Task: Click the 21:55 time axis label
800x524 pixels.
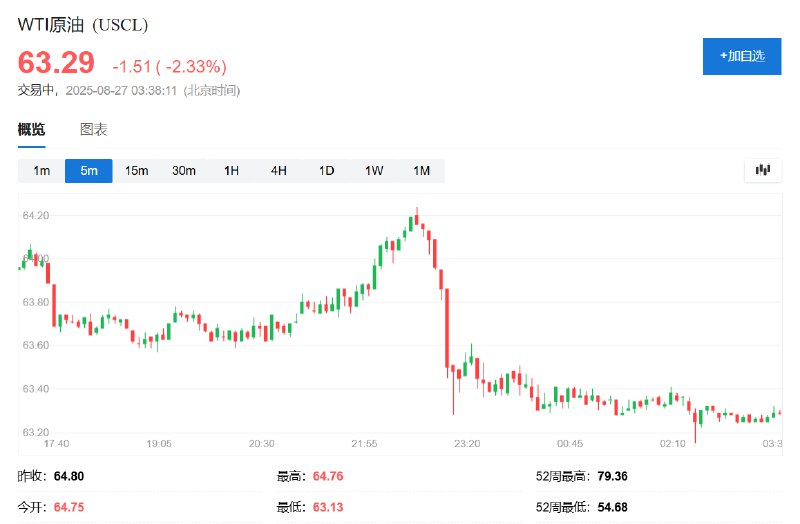Action: click(x=364, y=443)
